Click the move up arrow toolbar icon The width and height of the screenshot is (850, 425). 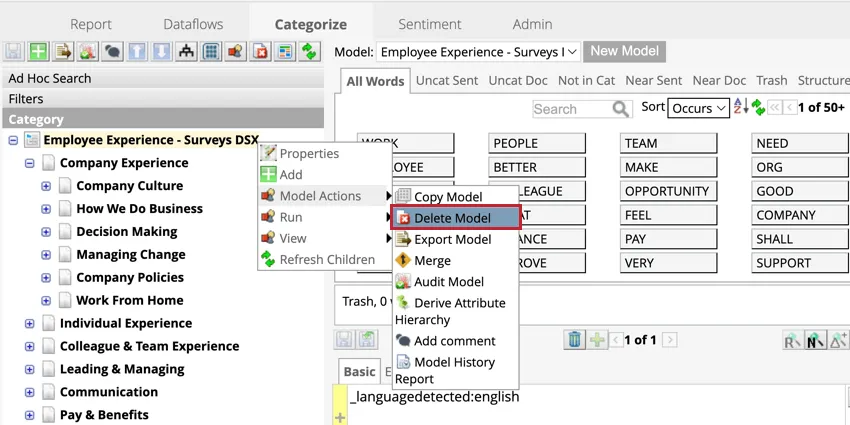coord(137,52)
